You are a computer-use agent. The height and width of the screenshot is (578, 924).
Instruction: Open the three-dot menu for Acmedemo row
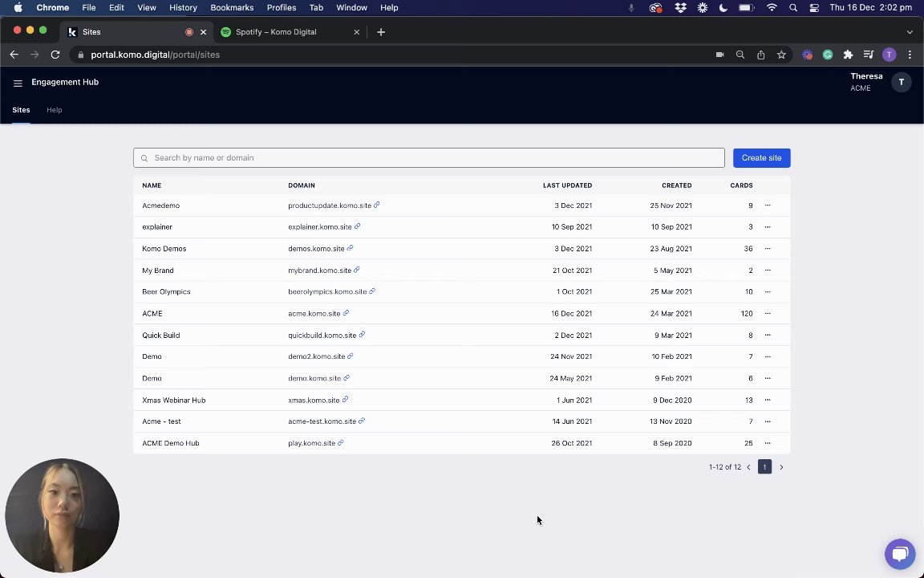point(768,206)
